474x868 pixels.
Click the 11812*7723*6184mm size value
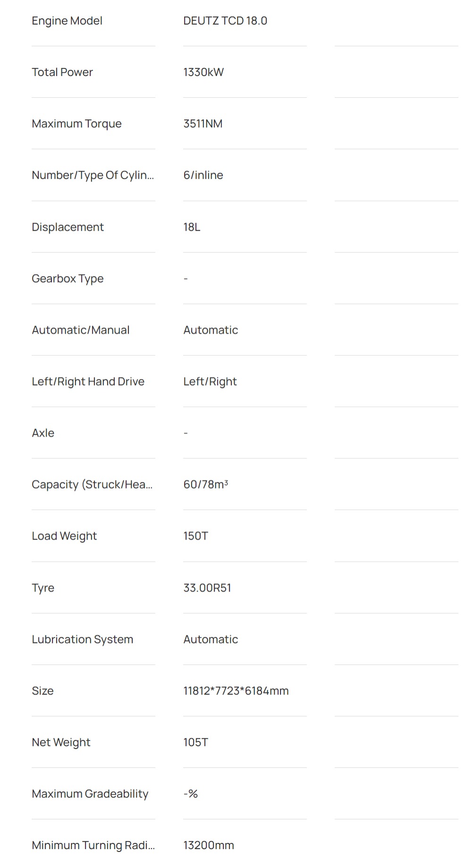236,691
